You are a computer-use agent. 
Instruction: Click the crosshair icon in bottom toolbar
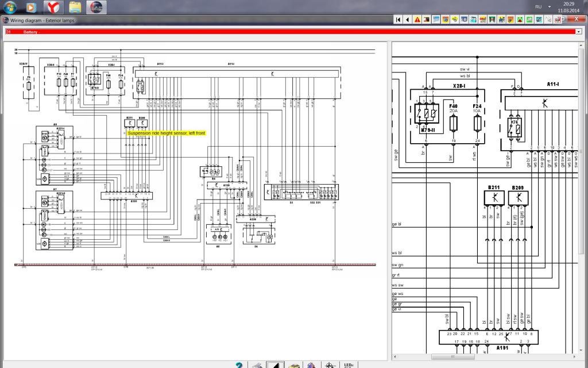coord(330,365)
